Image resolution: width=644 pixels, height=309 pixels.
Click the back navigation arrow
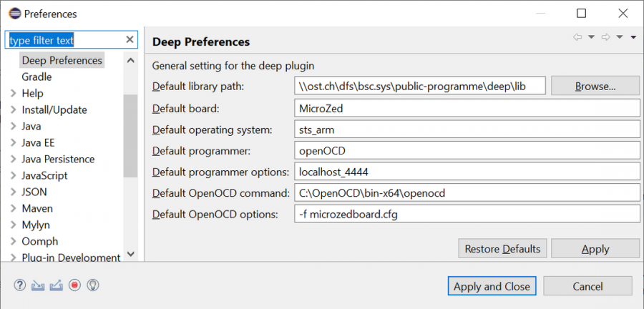577,37
